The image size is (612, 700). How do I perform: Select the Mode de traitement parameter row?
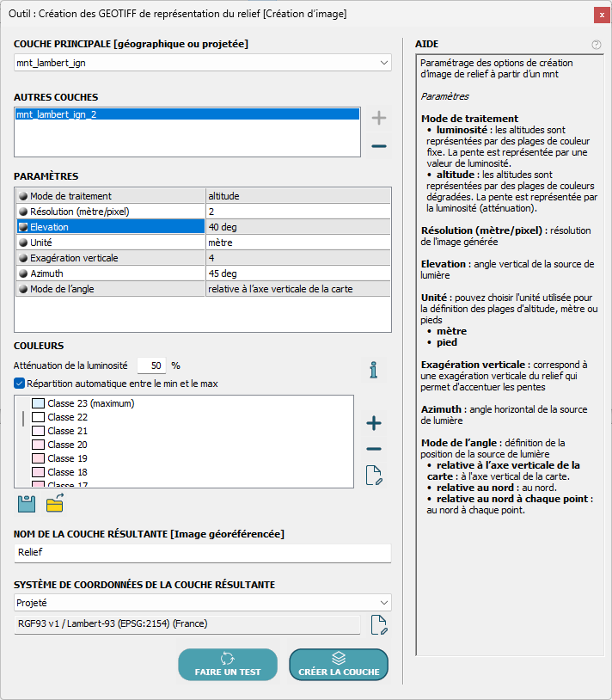pos(112,196)
